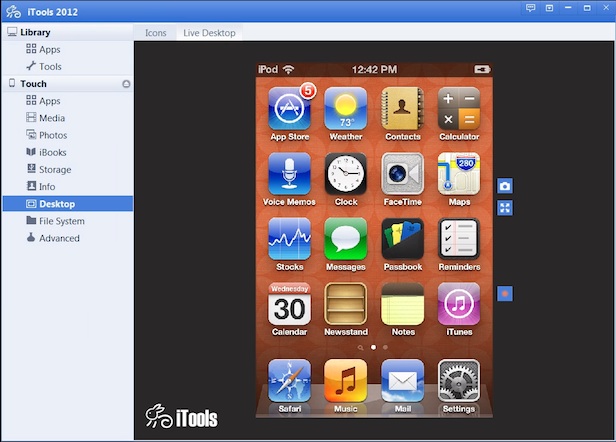Image resolution: width=616 pixels, height=442 pixels.
Task: Tap the Safari icon in dock
Action: click(x=289, y=381)
